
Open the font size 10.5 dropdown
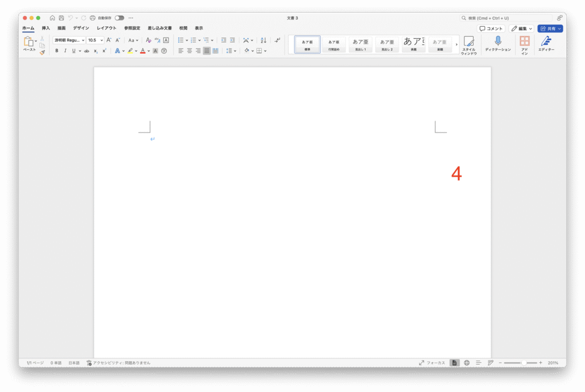102,40
